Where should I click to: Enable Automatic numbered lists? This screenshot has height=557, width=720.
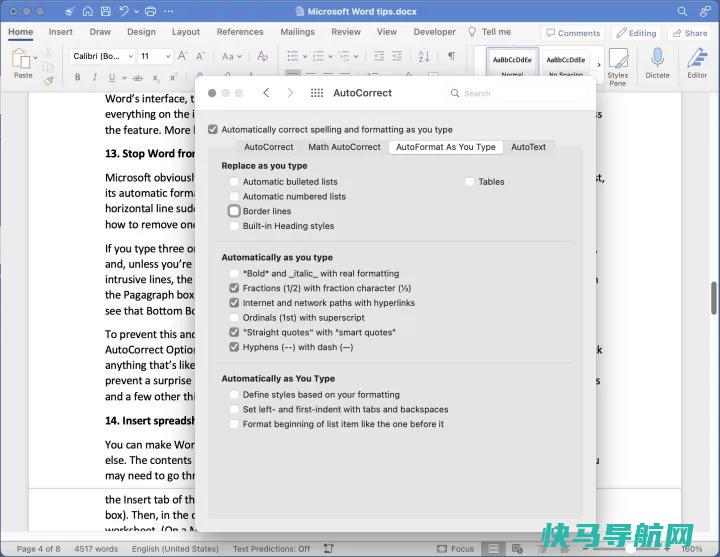coord(234,197)
